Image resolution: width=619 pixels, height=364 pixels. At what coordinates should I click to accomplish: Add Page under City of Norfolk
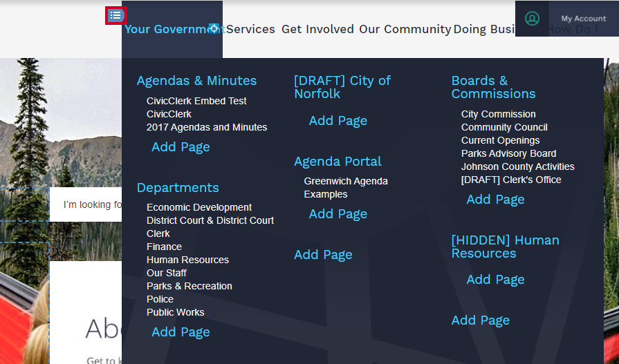pyautogui.click(x=338, y=121)
